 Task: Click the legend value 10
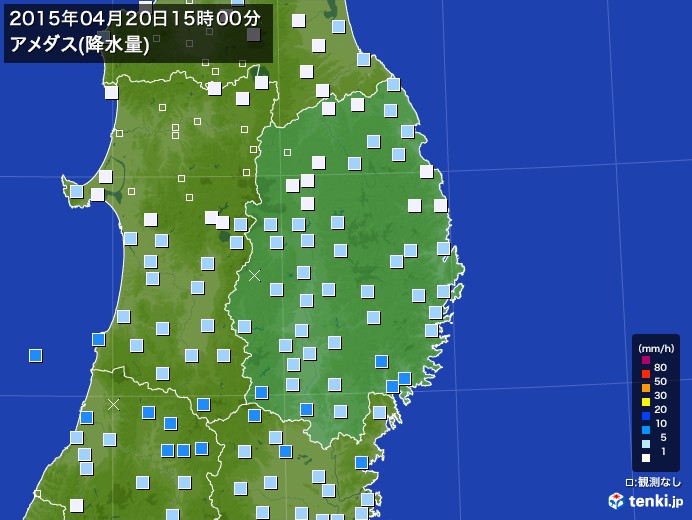(x=661, y=424)
